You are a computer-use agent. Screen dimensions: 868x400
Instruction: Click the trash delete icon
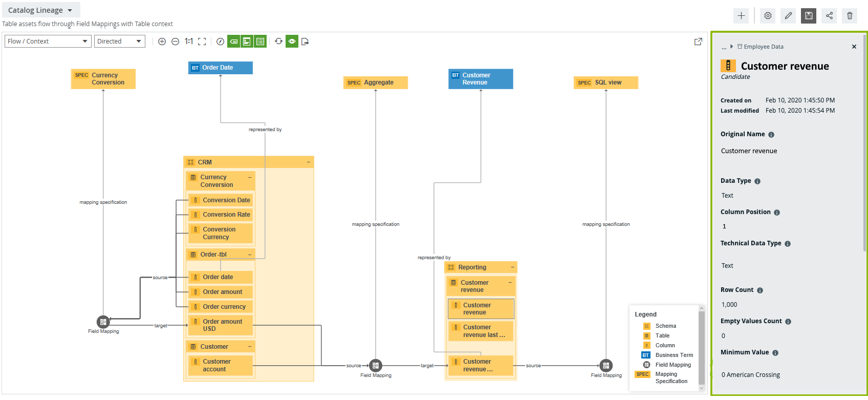click(850, 16)
